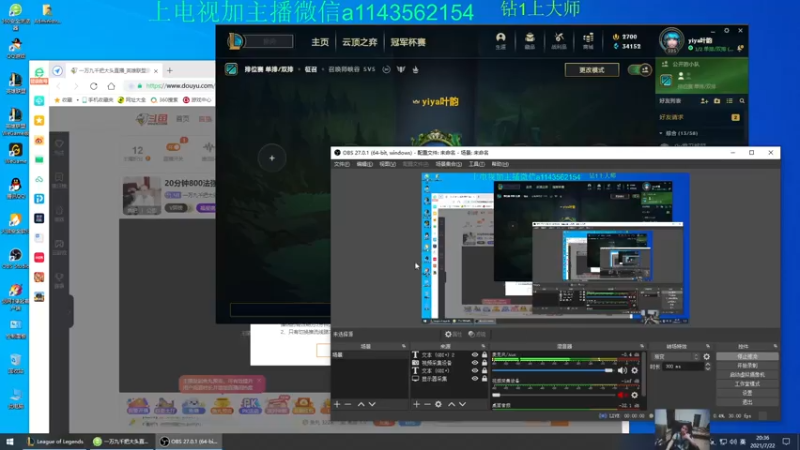800x450 pixels.
Task: Toggle lock on 视频采集设备 source
Action: click(484, 363)
